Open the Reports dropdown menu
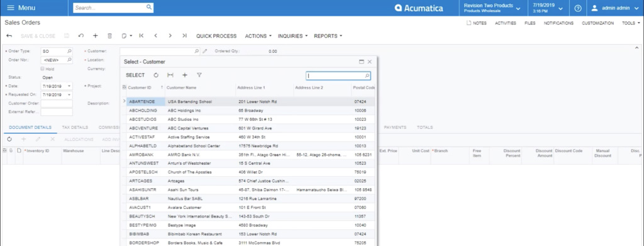The height and width of the screenshot is (246, 644). click(328, 36)
